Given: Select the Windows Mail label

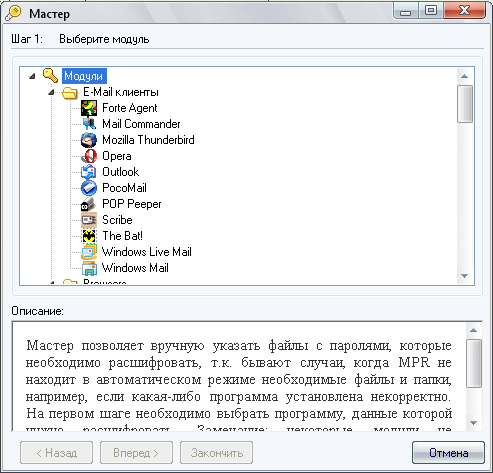Looking at the screenshot, I should tap(135, 268).
